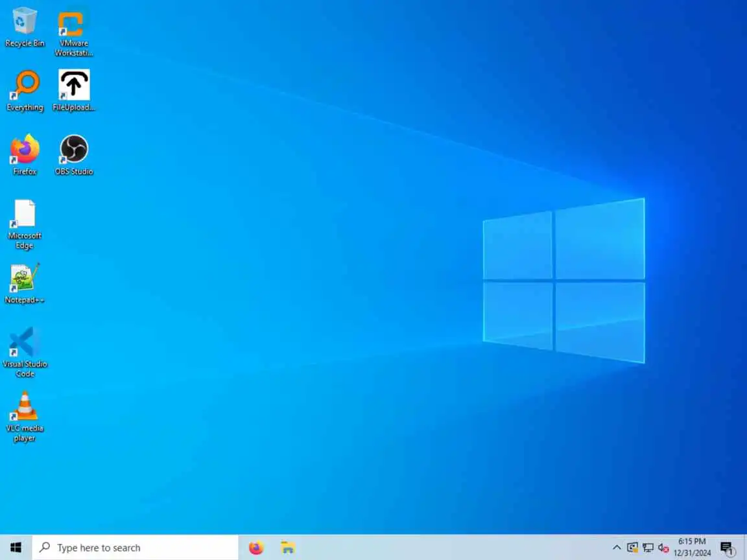
Task: Select the VMware Workstation shortcut
Action: (x=73, y=32)
